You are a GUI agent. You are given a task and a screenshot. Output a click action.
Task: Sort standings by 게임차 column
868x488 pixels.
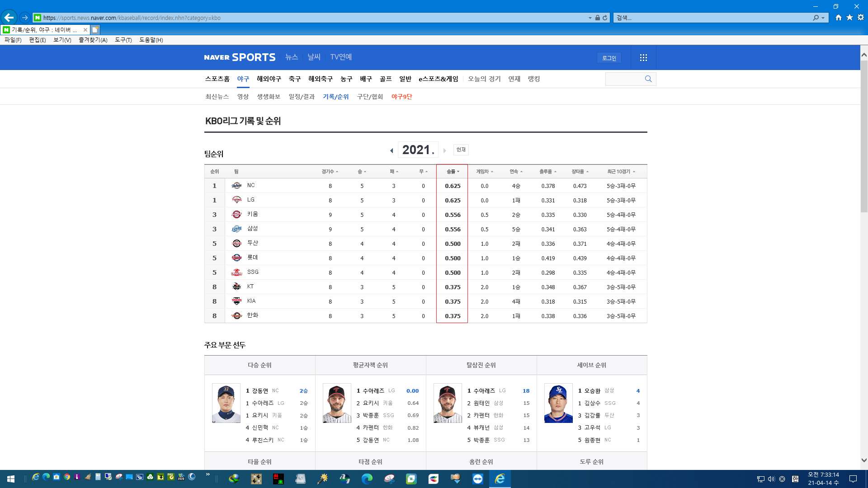click(485, 172)
